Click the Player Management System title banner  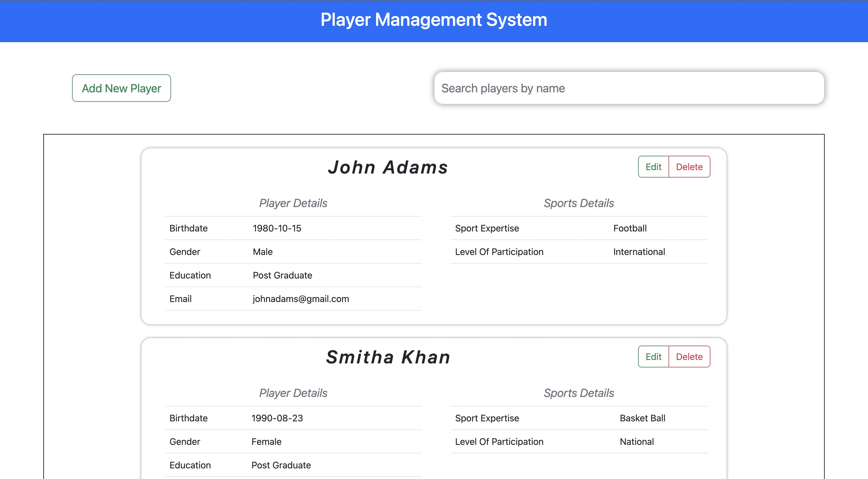[434, 20]
